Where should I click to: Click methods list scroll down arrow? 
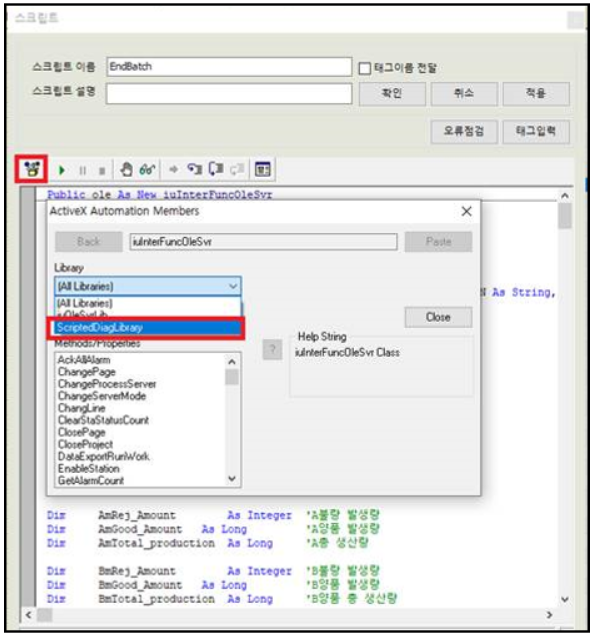pos(232,479)
